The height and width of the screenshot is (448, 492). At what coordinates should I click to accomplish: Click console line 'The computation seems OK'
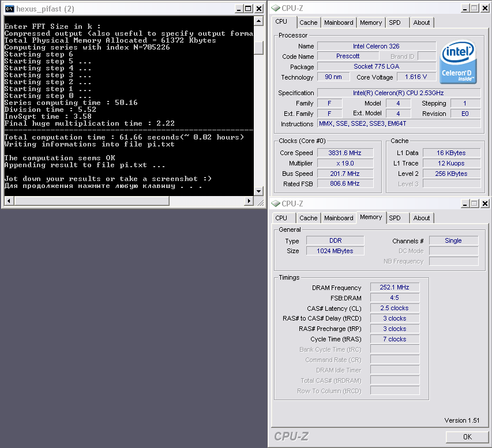pos(59,158)
